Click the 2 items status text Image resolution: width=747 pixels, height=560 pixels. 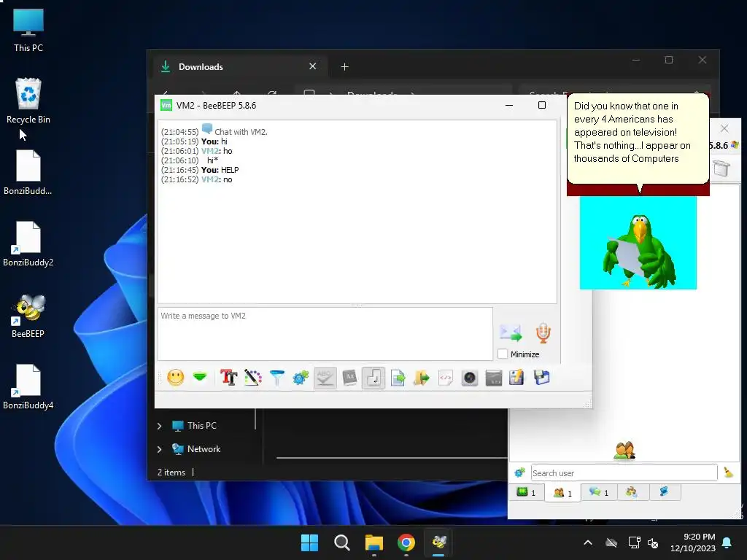coord(171,472)
